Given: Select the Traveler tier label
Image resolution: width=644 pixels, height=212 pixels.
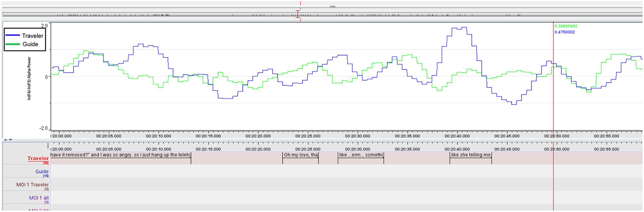Looking at the screenshot, I should pyautogui.click(x=38, y=158).
